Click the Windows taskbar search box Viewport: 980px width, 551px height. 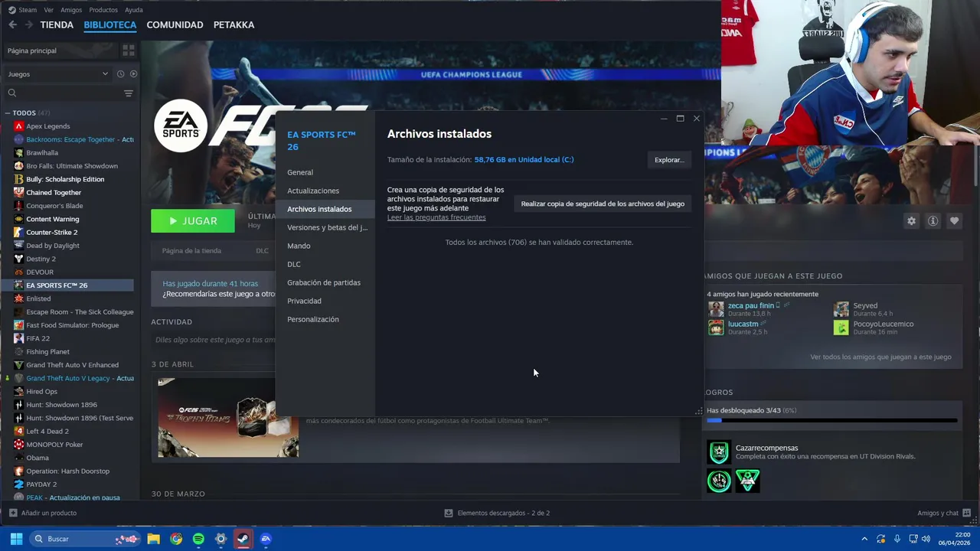pos(87,539)
